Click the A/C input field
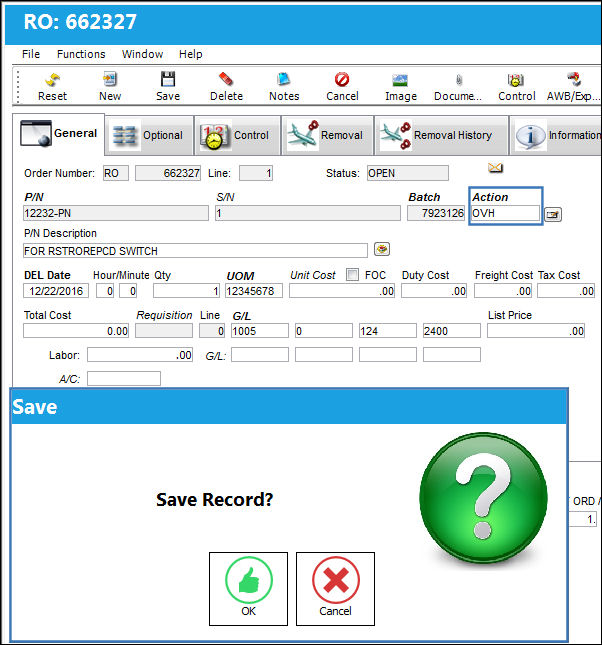Screen dimensions: 602x645 (x=124, y=378)
